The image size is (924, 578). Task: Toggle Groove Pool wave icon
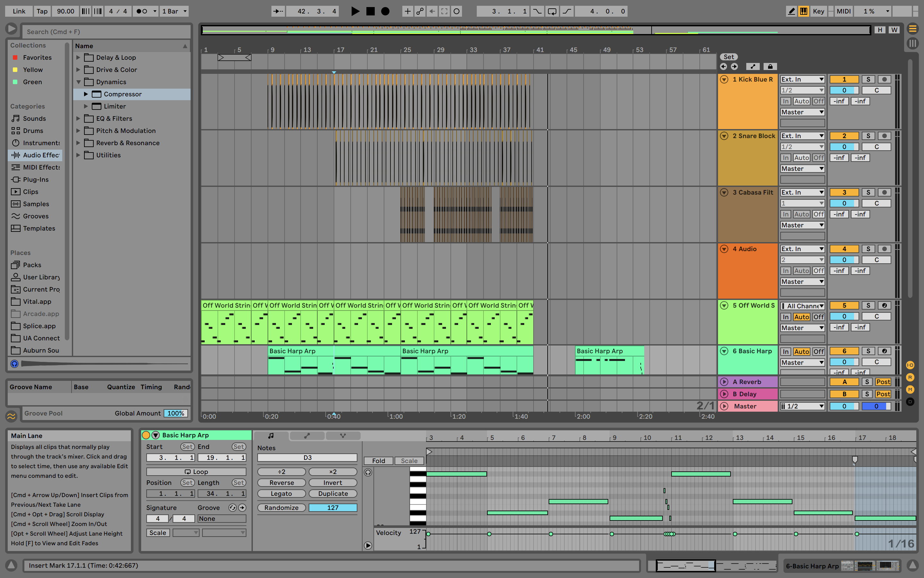[x=12, y=416]
